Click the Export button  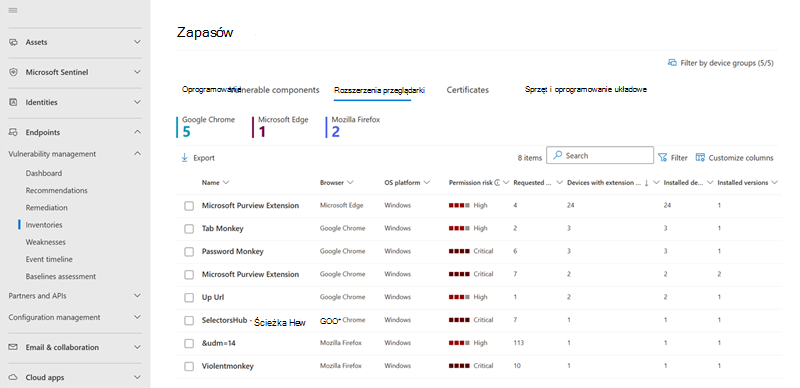point(198,158)
